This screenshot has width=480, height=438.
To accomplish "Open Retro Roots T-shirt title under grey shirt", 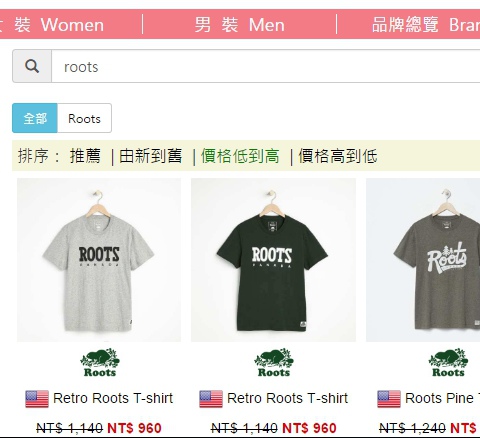I will tap(113, 398).
